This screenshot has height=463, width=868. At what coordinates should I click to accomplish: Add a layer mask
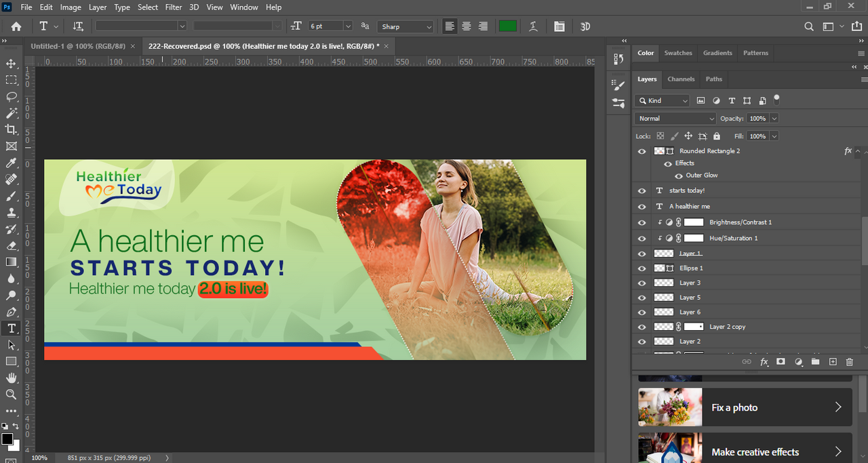coord(781,362)
